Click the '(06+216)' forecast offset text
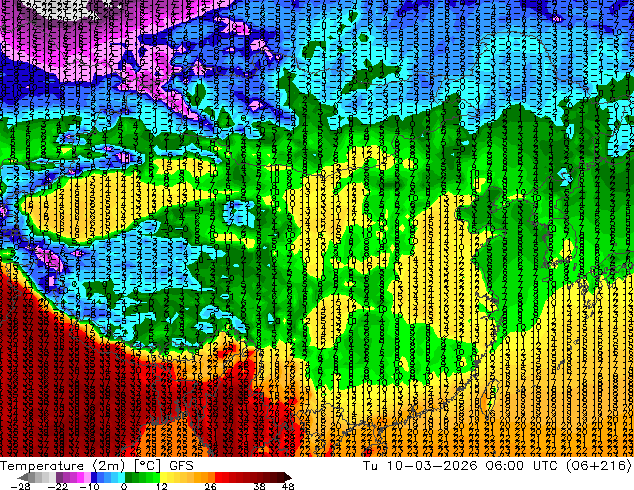Screen dimensions: 634x490 point(600,466)
